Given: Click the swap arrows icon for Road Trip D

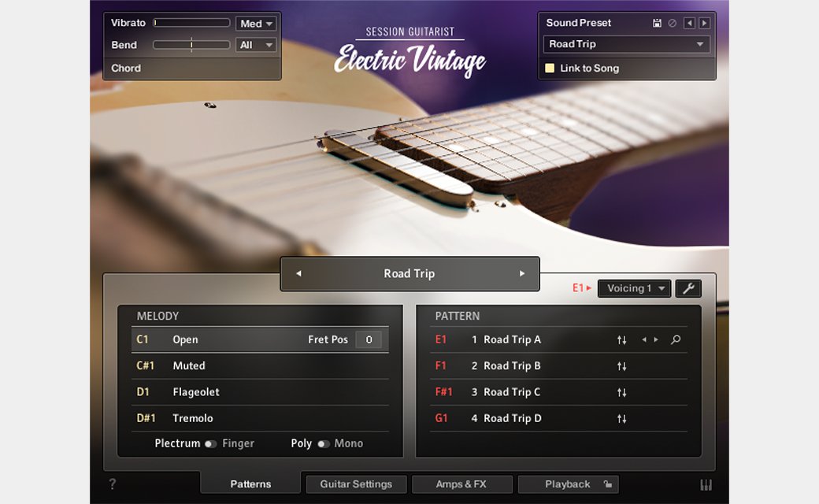Looking at the screenshot, I should click(x=621, y=418).
